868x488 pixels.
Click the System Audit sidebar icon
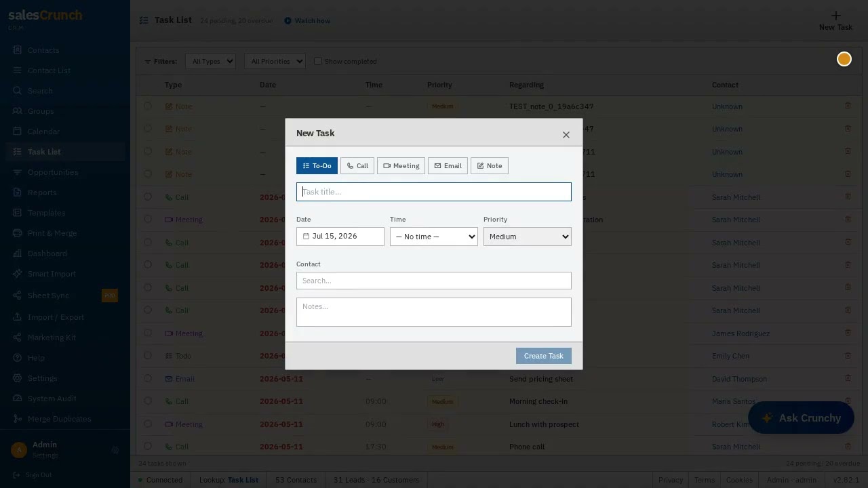coord(17,399)
